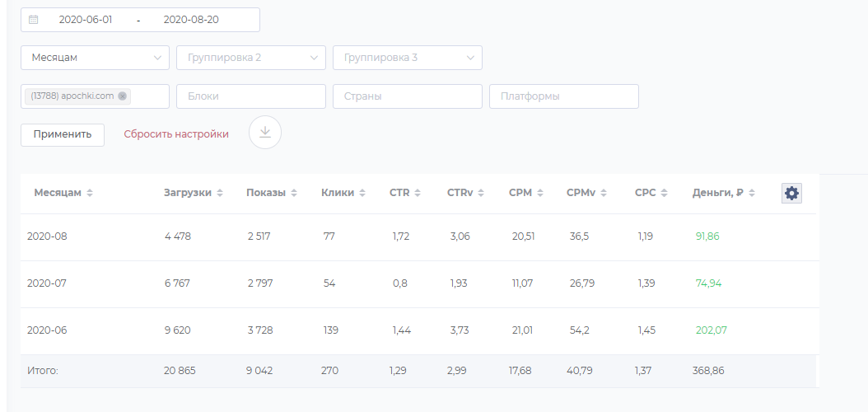Click the Сбросить настройки link
868x412 pixels.
[176, 133]
